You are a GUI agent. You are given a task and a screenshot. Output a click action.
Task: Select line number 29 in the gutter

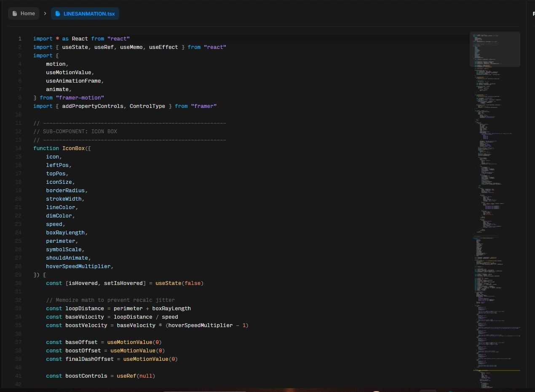(18, 275)
